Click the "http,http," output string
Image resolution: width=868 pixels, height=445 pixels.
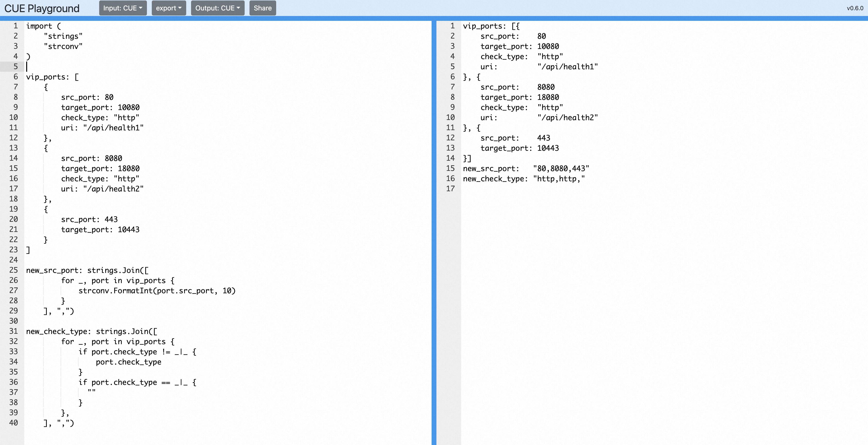559,179
